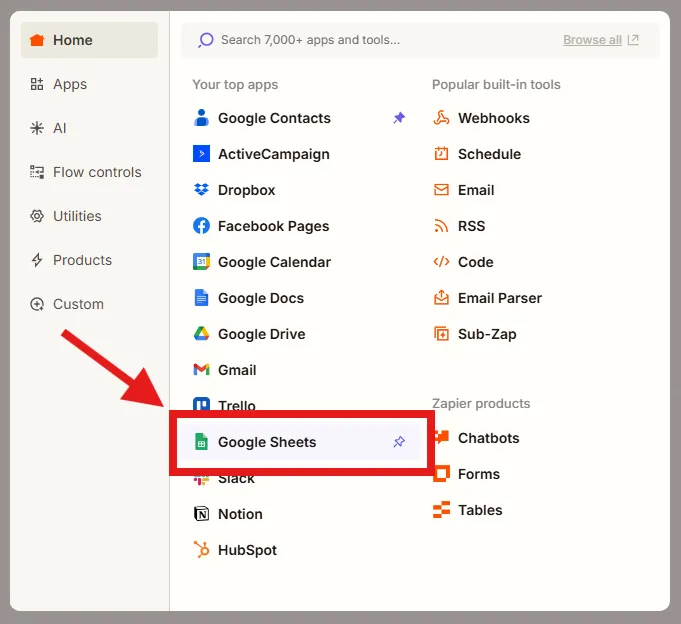Click the Google Docs icon
This screenshot has height=624, width=681.
(201, 298)
